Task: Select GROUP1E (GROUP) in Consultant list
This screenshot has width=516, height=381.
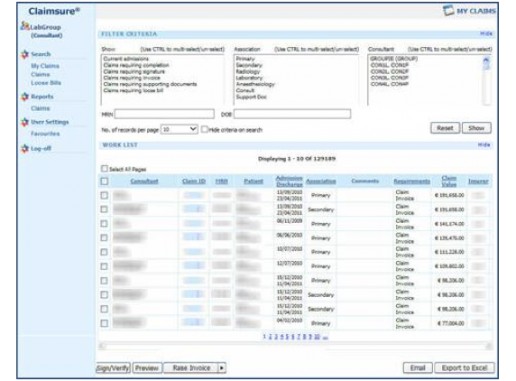Action: [x=394, y=59]
